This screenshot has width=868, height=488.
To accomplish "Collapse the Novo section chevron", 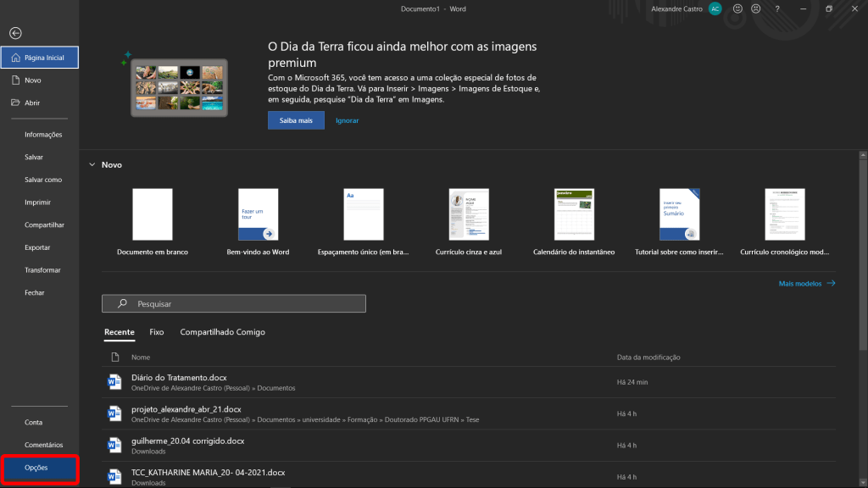I will click(92, 165).
